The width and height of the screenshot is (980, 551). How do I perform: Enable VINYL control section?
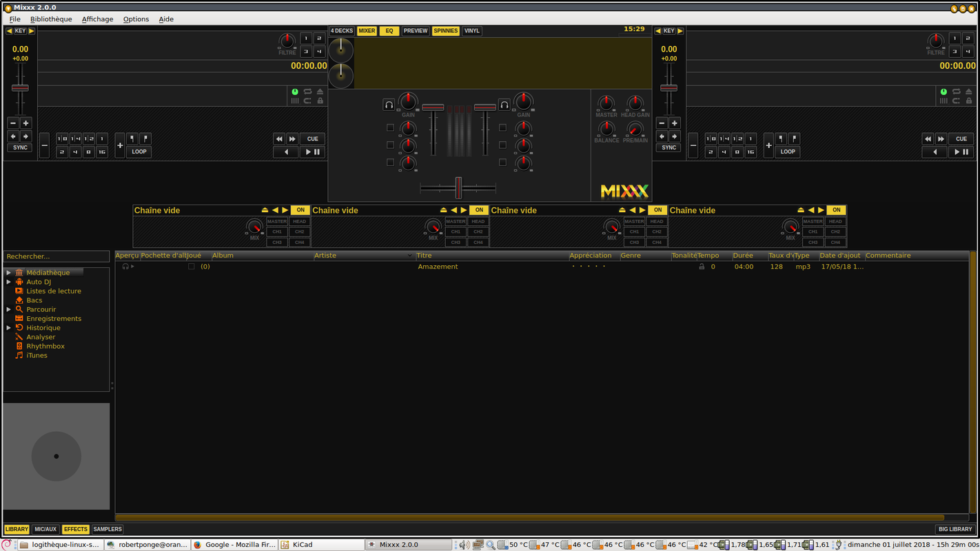coord(472,31)
